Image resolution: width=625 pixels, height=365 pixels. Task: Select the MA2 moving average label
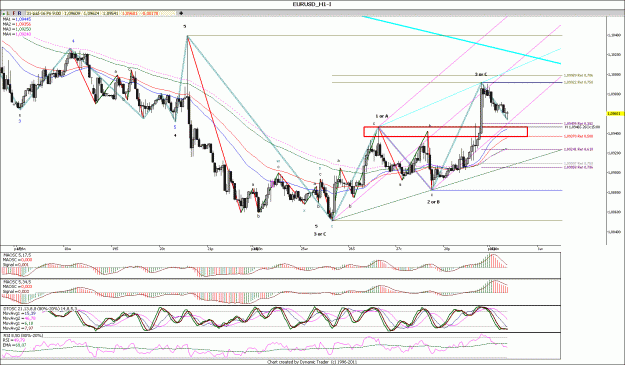(17, 24)
